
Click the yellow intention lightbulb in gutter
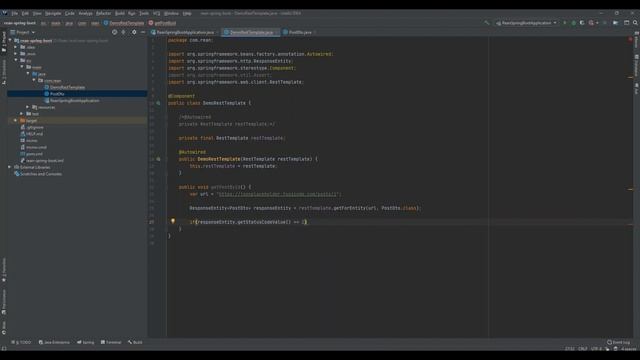pyautogui.click(x=173, y=221)
